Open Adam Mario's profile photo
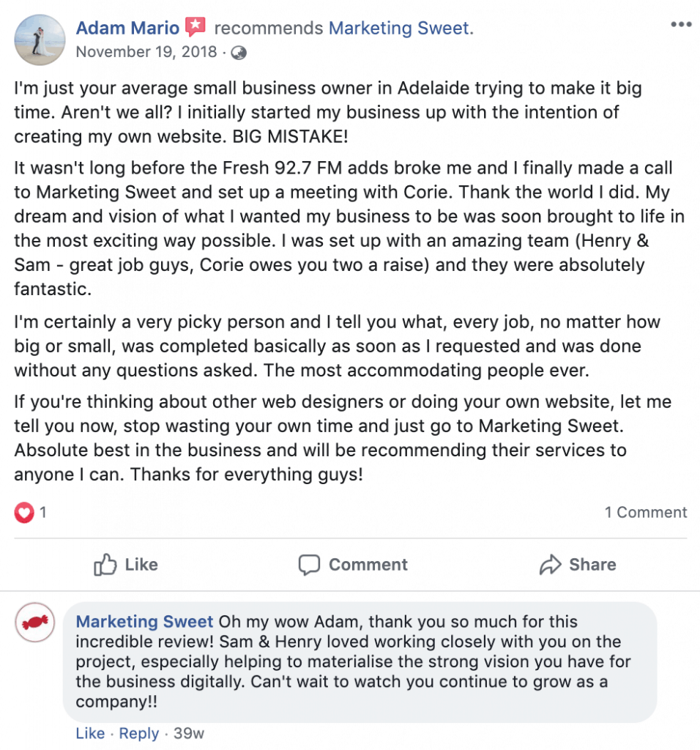 pos(40,40)
